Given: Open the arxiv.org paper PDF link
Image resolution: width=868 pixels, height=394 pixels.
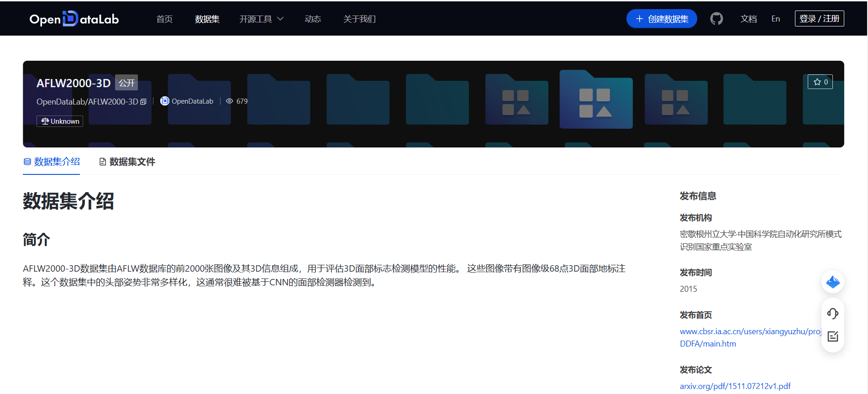Looking at the screenshot, I should point(735,386).
